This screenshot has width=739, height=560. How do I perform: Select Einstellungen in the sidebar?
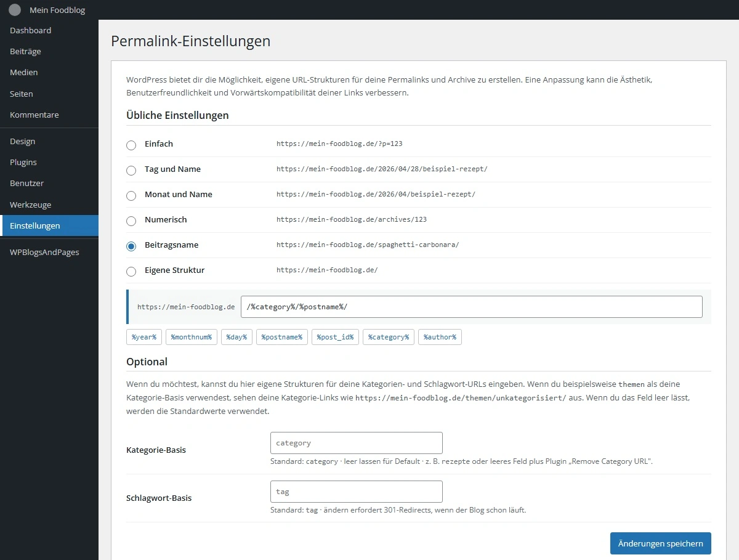49,225
